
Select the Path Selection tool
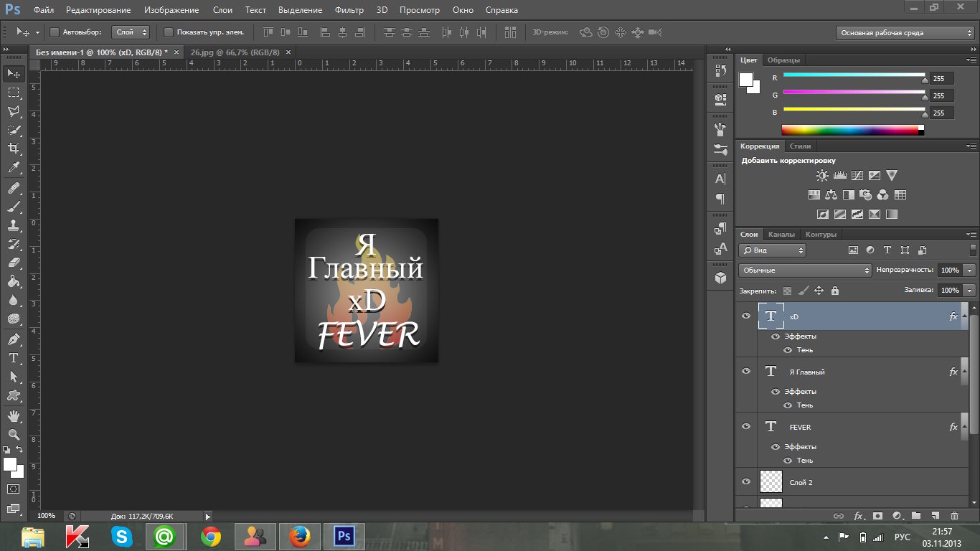pos(14,377)
